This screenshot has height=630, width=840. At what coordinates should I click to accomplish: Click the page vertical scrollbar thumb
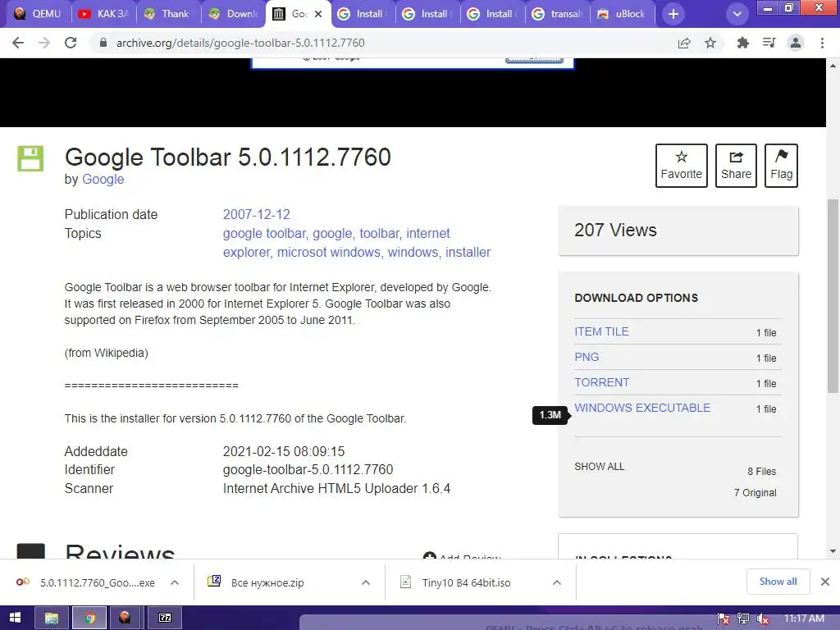point(833,295)
